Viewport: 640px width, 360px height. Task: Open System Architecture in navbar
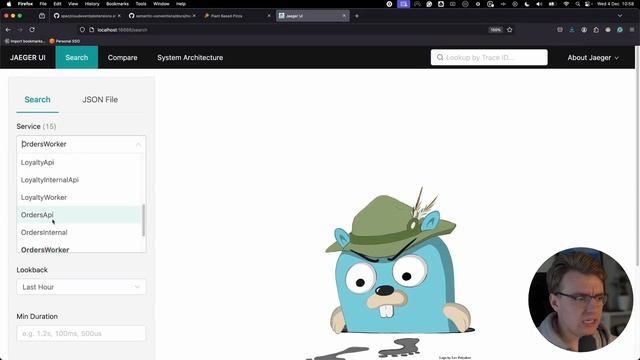point(190,58)
